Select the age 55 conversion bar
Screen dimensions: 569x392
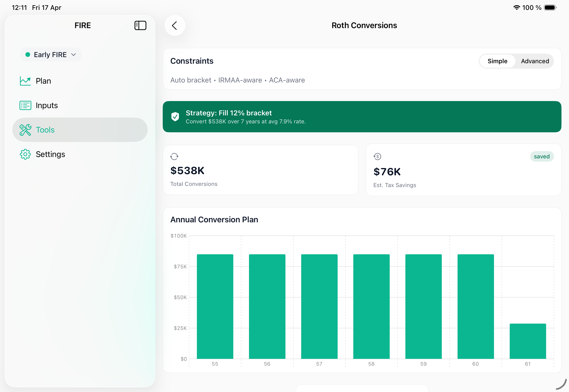215,306
